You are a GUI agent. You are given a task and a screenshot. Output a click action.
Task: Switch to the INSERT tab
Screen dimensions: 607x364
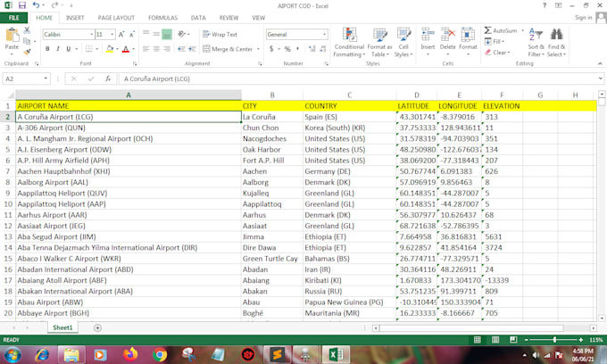(75, 18)
